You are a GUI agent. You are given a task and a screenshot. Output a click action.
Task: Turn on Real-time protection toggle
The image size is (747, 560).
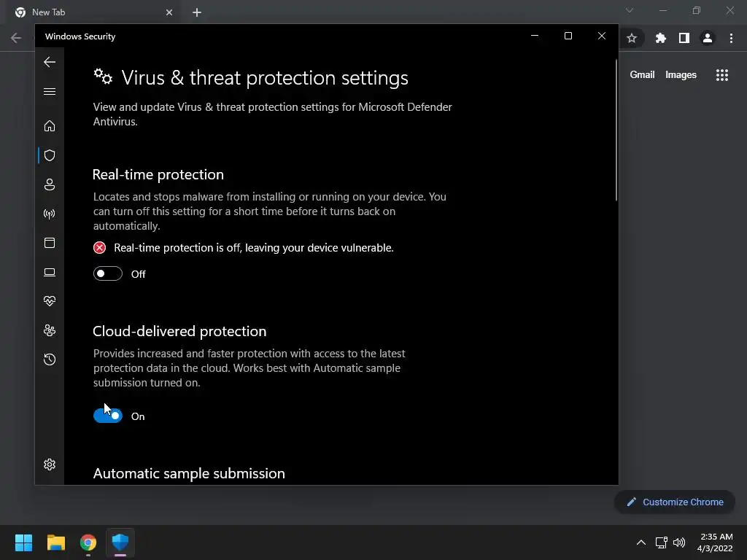pyautogui.click(x=108, y=274)
